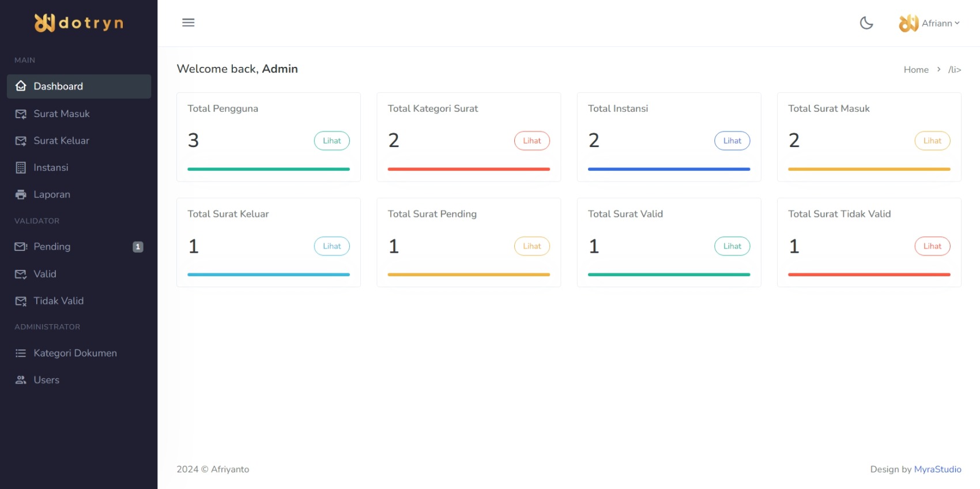The image size is (980, 489).
Task: Click the dotryn logo in sidebar
Action: 79,23
